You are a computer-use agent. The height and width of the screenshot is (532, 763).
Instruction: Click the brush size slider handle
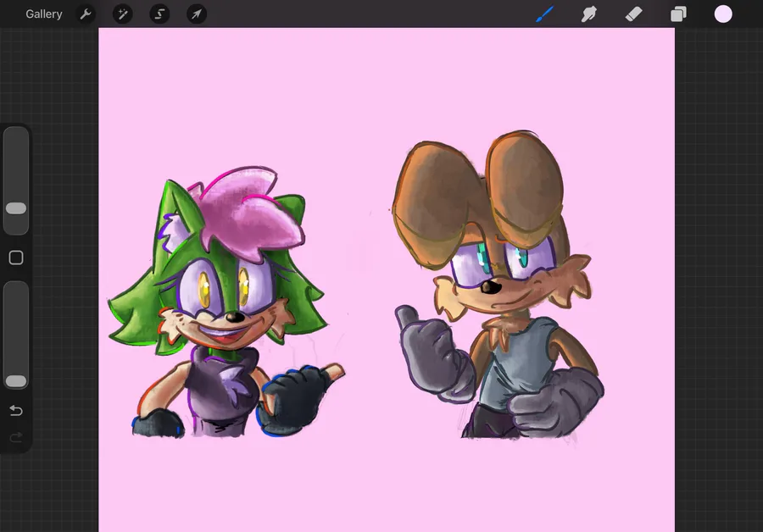16,208
